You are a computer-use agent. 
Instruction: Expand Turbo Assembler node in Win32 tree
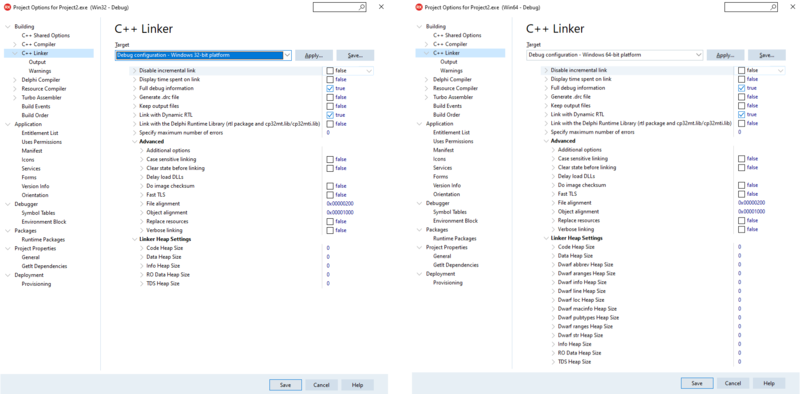(15, 97)
